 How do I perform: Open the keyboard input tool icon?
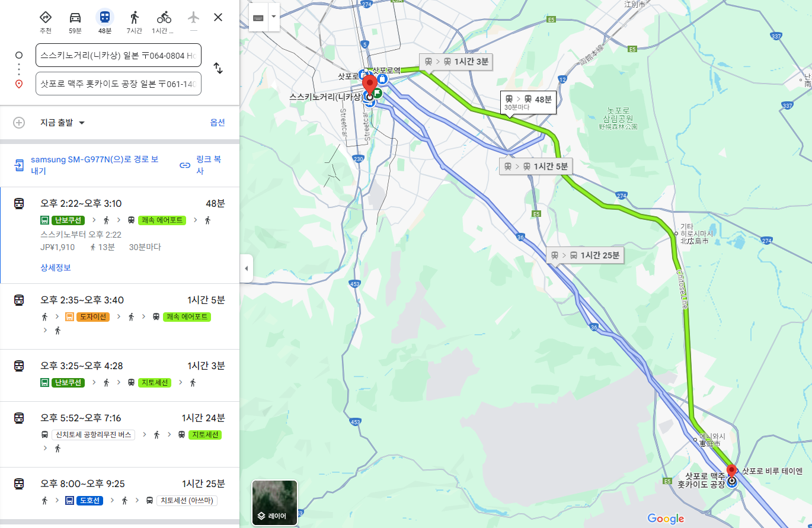[x=258, y=17]
